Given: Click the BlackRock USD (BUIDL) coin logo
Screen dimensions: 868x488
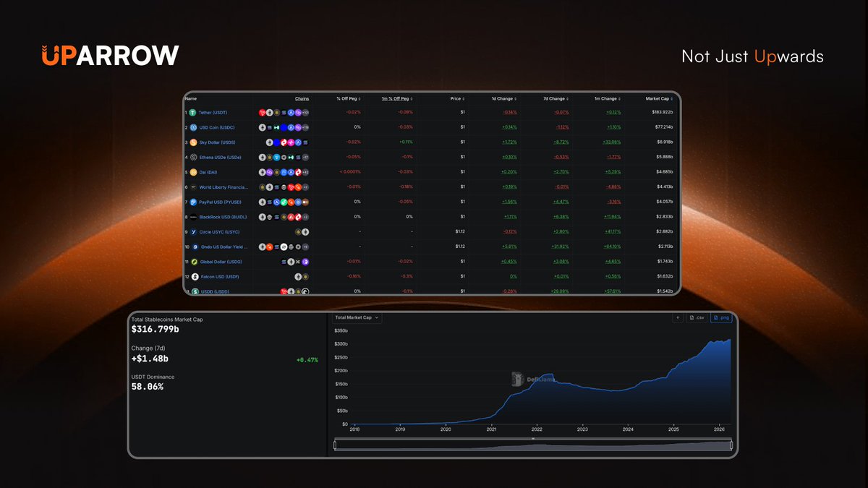Looking at the screenshot, I should point(193,217).
